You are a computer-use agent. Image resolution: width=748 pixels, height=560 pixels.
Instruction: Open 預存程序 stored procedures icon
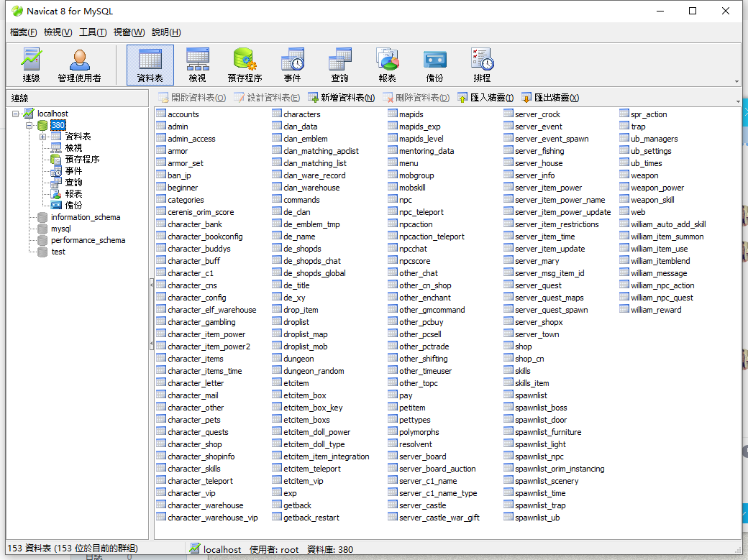coord(245,65)
